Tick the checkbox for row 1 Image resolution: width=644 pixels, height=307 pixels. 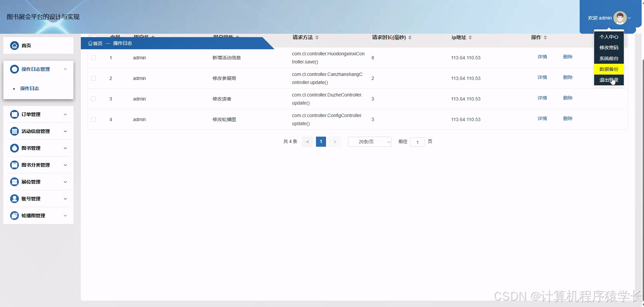(x=94, y=58)
